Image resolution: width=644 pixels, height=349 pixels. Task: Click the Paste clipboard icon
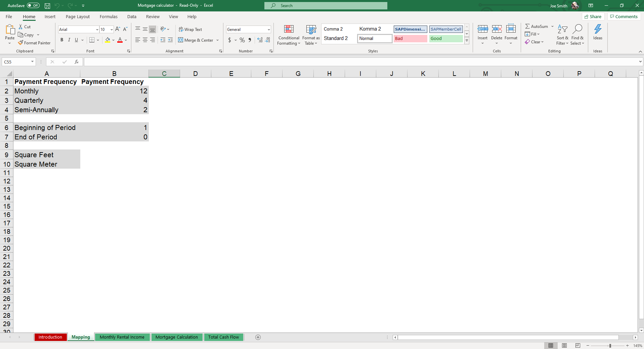point(10,30)
